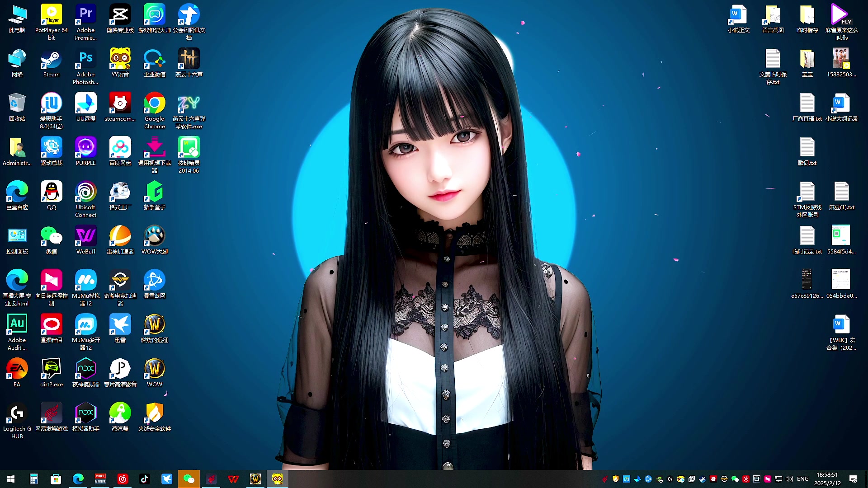Switch ENG input language indicator
This screenshot has height=488, width=868.
803,479
